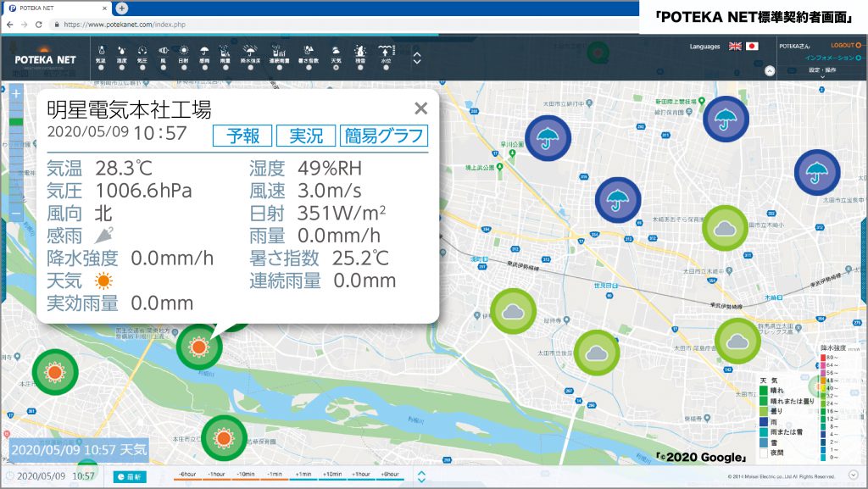868x489 pixels.
Task: Reload the page with the refresh icon
Action: click(x=38, y=25)
